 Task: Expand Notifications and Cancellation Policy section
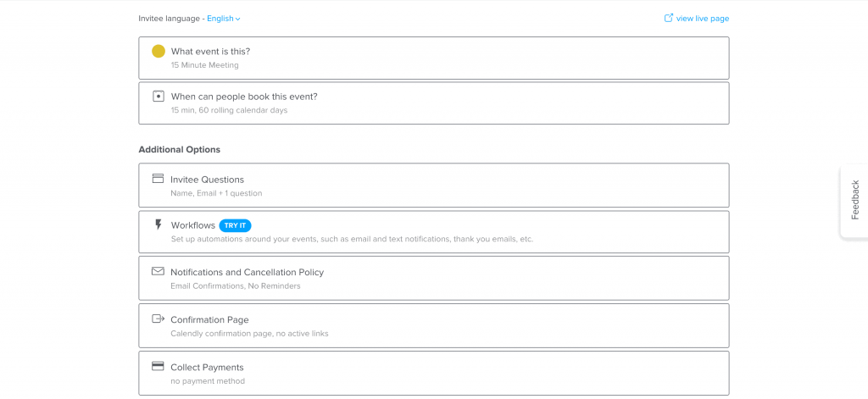click(x=434, y=278)
